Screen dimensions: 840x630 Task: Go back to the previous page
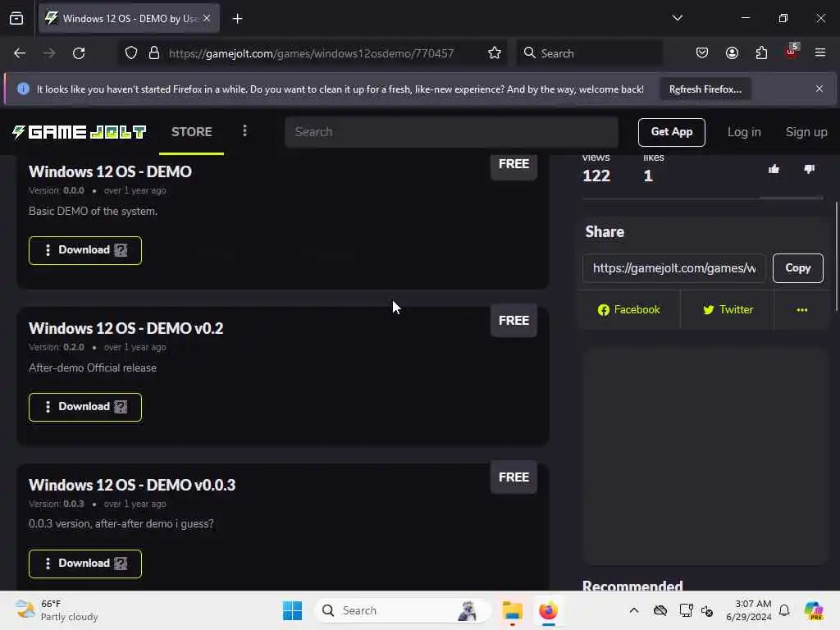coord(20,53)
